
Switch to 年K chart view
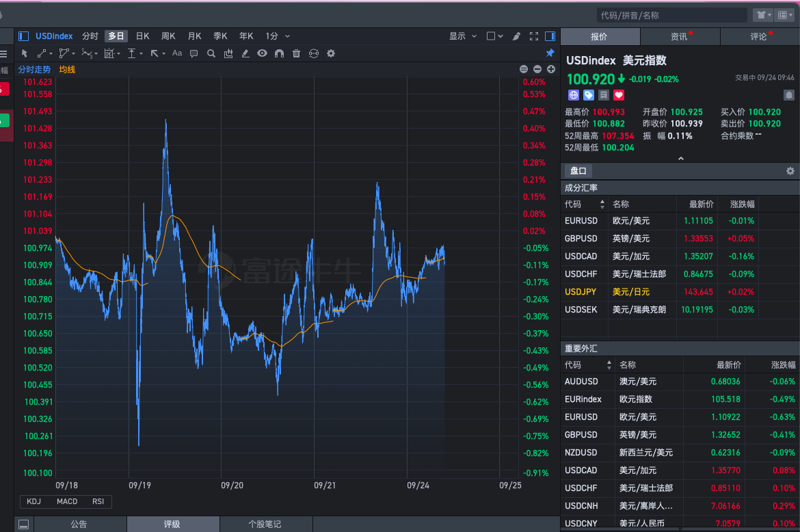246,36
